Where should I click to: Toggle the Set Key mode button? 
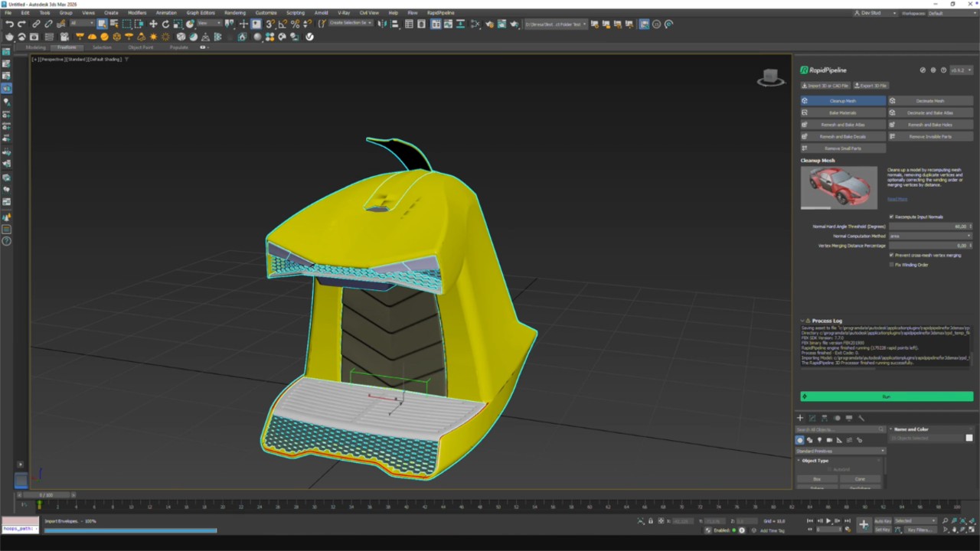point(883,530)
